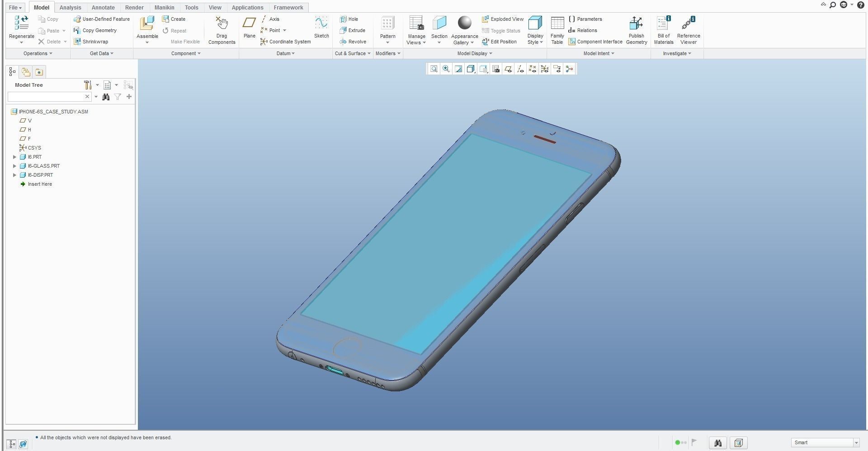
Task: Toggle Exploded View
Action: [503, 19]
